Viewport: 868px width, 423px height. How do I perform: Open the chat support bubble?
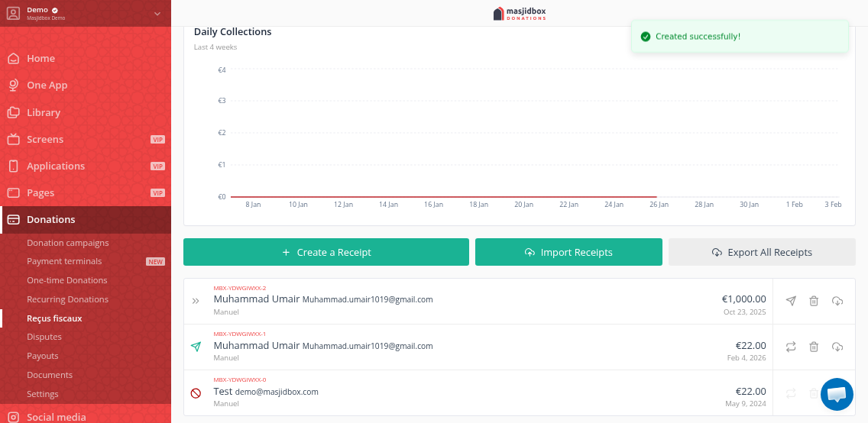837,394
